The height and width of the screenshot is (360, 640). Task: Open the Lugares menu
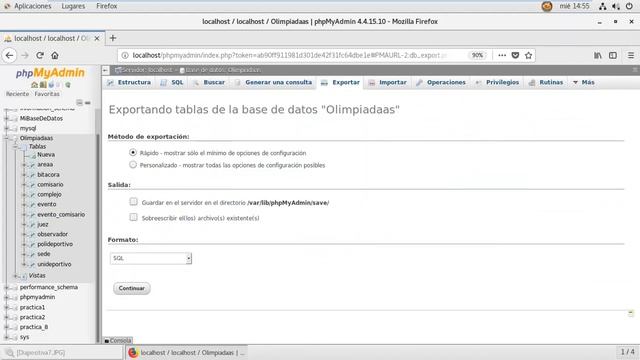click(x=73, y=6)
